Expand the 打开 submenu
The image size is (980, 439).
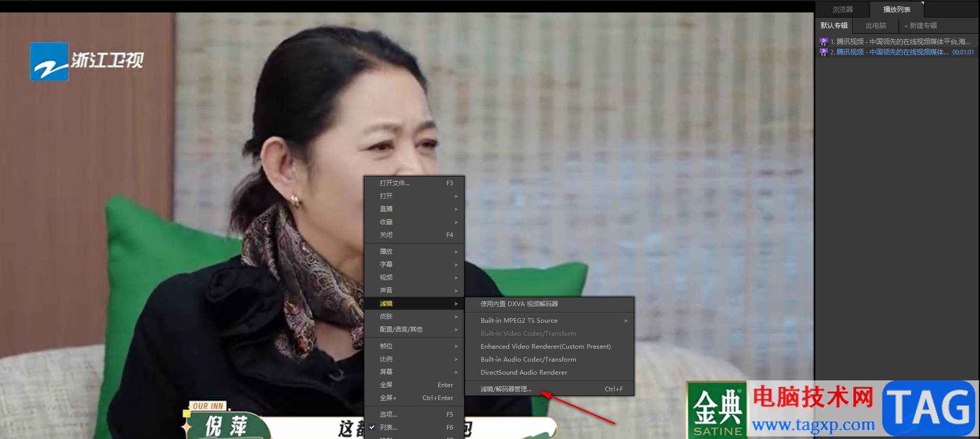click(x=414, y=196)
